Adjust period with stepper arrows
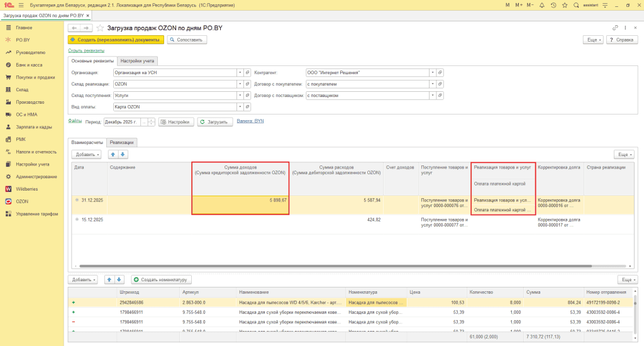 click(x=152, y=122)
